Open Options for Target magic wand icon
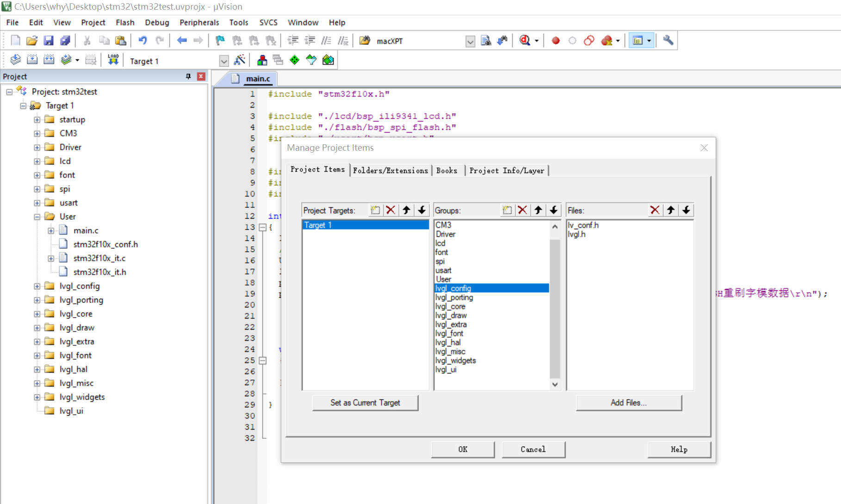This screenshot has height=504, width=841. click(240, 60)
